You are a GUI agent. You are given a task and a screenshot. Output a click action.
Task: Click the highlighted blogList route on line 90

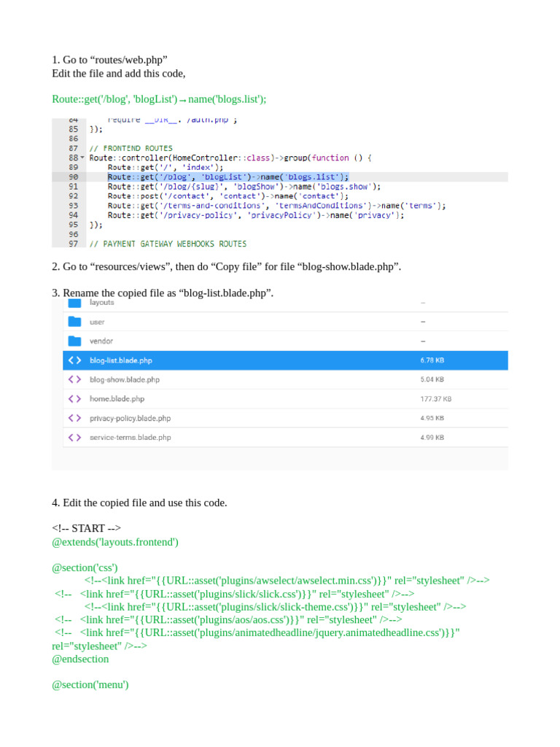(x=228, y=177)
